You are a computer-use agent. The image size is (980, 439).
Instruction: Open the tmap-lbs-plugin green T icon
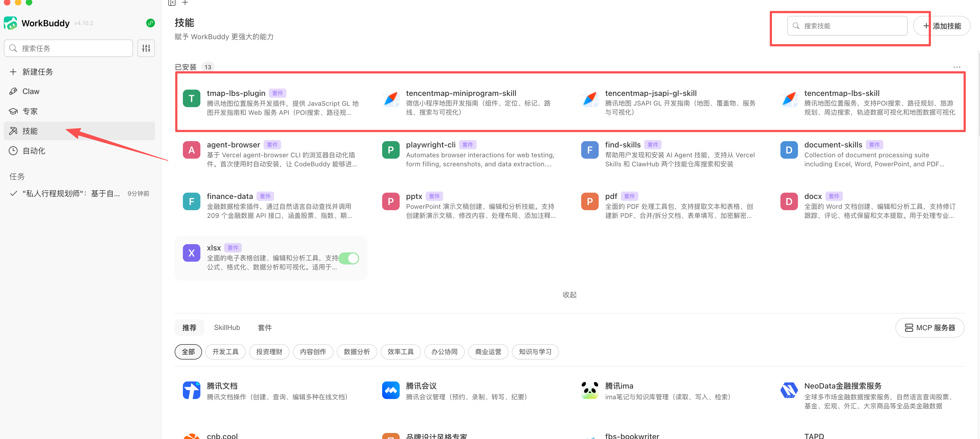pyautogui.click(x=191, y=99)
